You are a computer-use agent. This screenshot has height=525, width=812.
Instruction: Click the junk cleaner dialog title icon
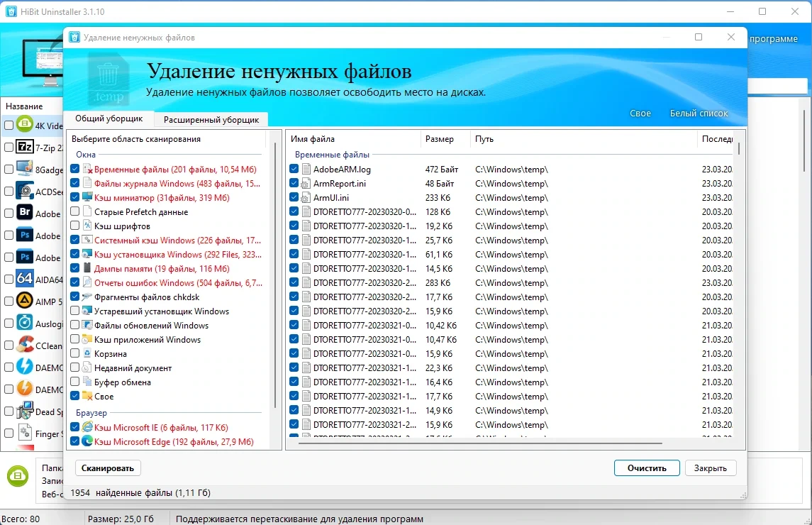(74, 38)
